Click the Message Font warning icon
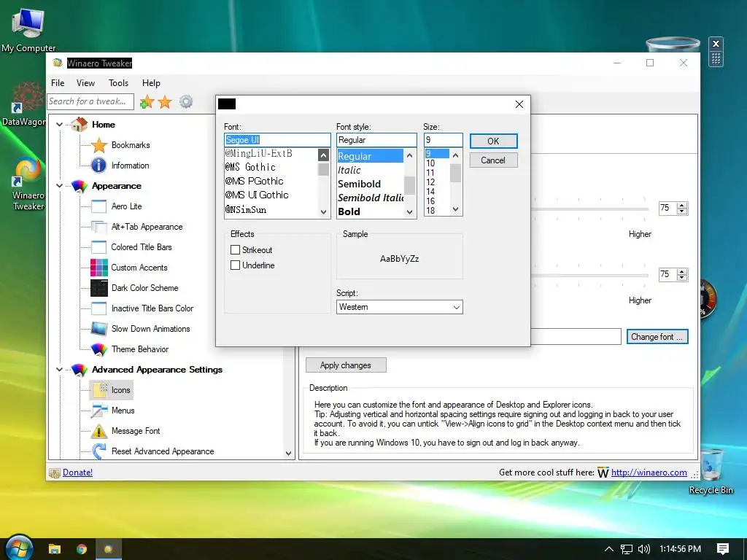The image size is (747, 560). pyautogui.click(x=98, y=431)
